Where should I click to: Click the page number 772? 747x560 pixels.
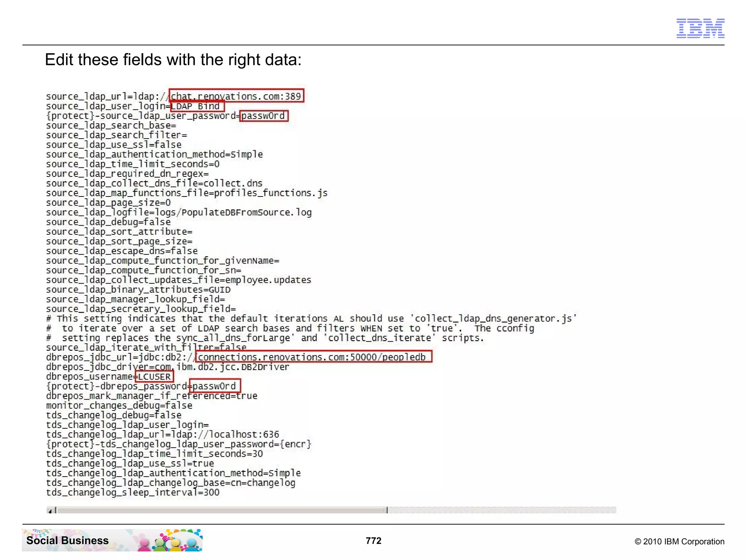click(x=373, y=541)
